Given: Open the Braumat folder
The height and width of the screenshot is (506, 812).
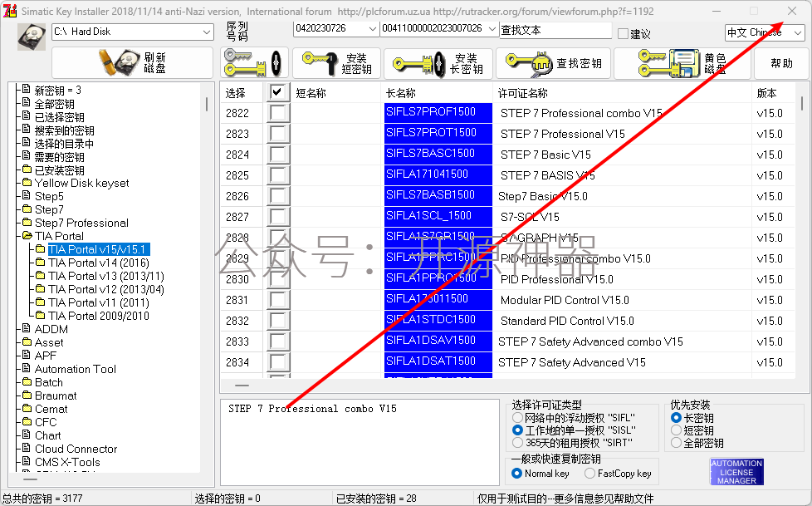Looking at the screenshot, I should pos(56,395).
